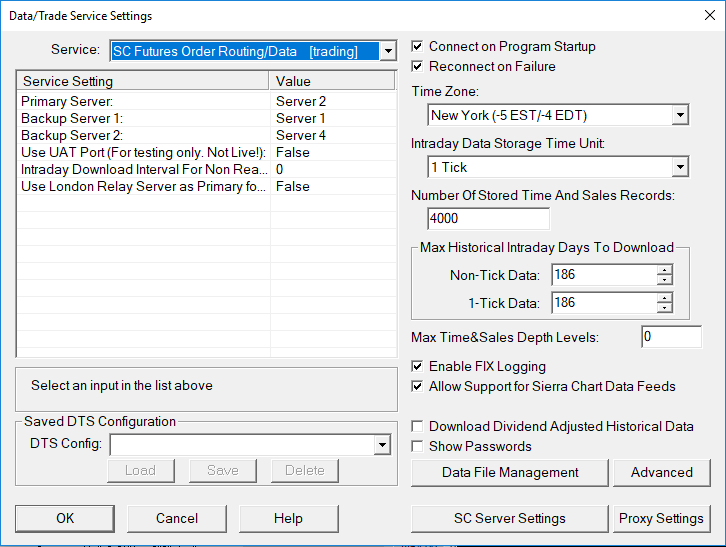Open Intraday Data Storage Time Unit dropdown
Image resolution: width=726 pixels, height=547 pixels.
[x=680, y=167]
